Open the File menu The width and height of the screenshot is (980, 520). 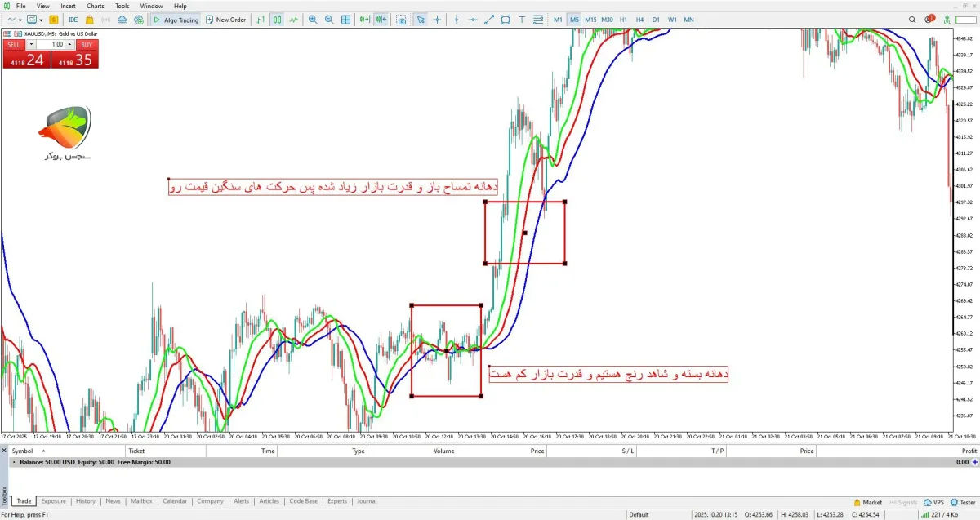pos(20,6)
